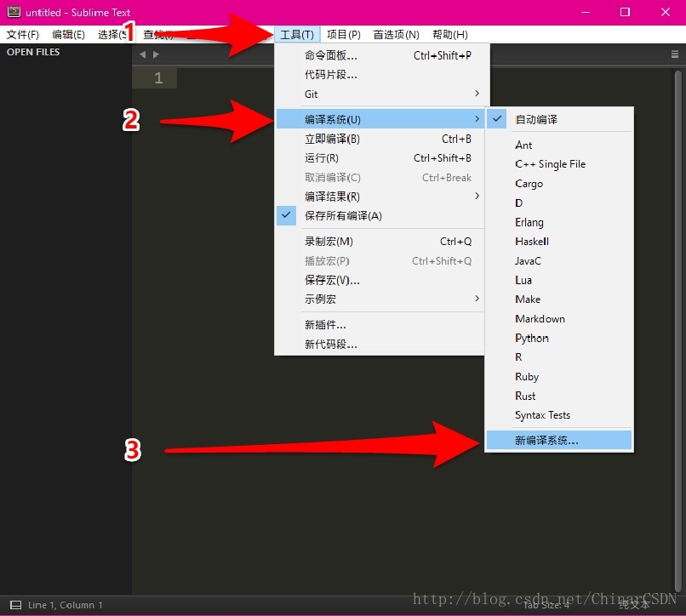Select the Make build system
Image resolution: width=686 pixels, height=616 pixels.
click(x=559, y=299)
